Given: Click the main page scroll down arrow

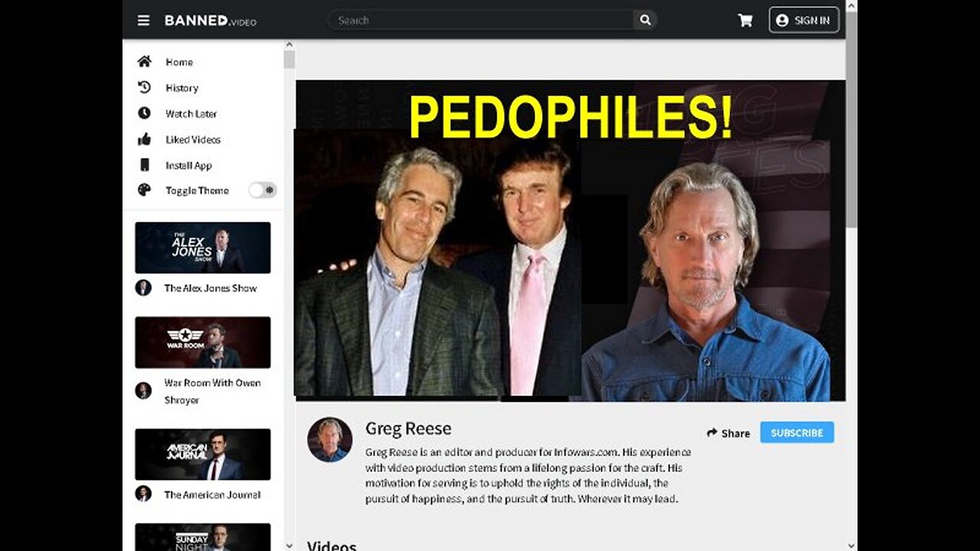Looking at the screenshot, I should pos(851,545).
